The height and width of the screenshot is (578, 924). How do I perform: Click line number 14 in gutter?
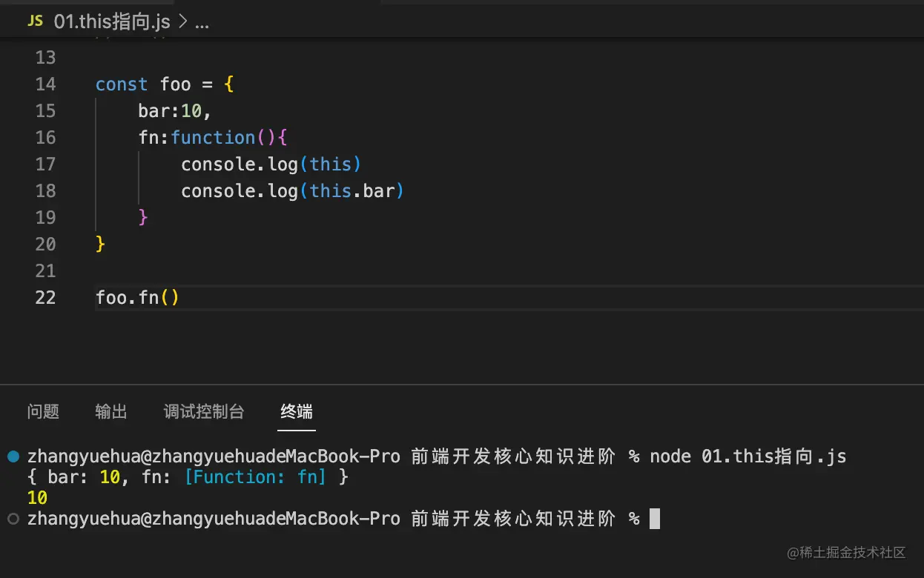pos(45,84)
